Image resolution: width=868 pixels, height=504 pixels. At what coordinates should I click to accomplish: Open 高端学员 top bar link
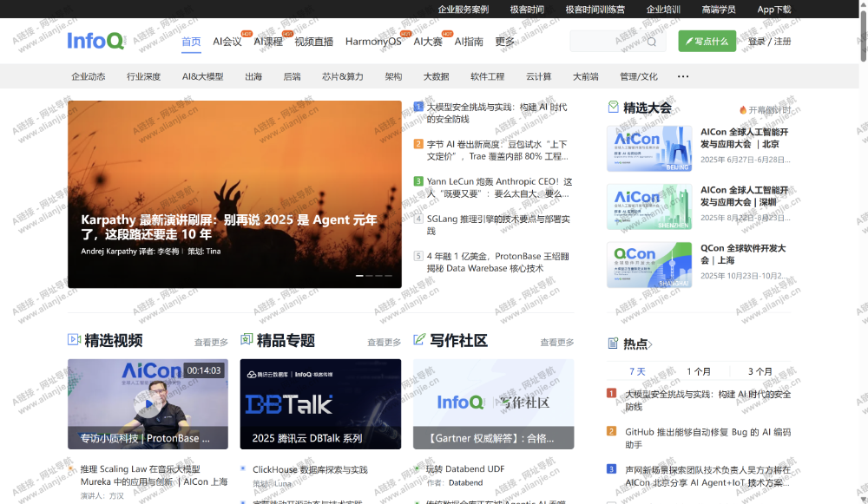[719, 10]
